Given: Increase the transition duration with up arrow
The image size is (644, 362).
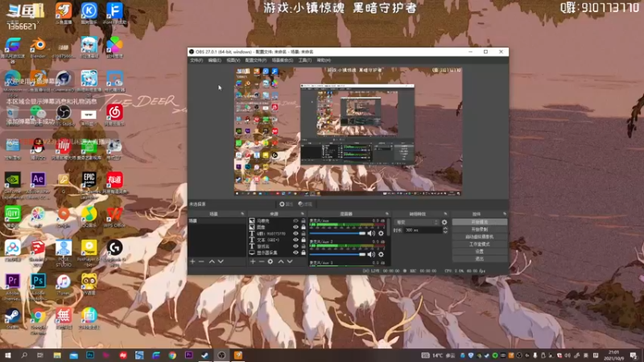Looking at the screenshot, I should 445,228.
